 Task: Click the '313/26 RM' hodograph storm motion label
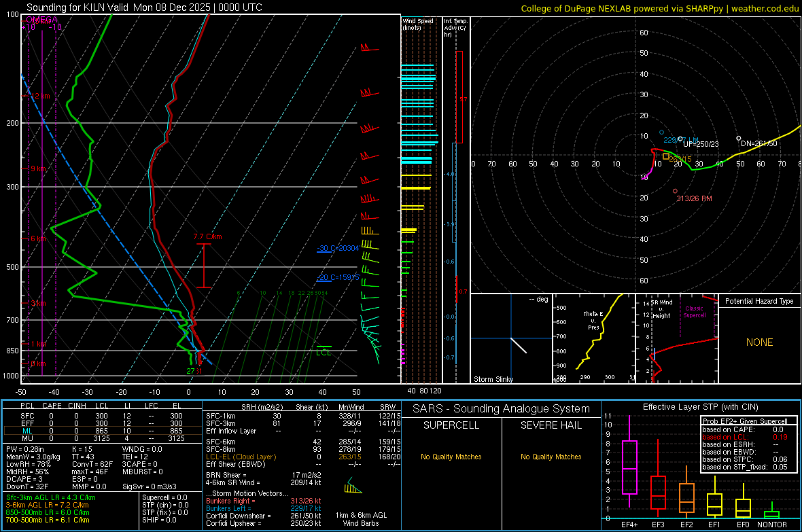click(x=694, y=198)
